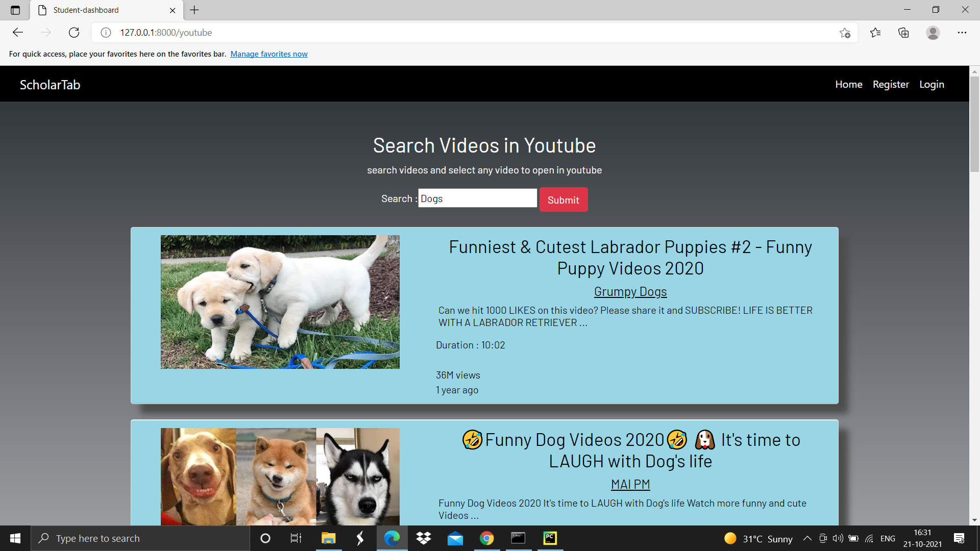Open Task View on the taskbar
The image size is (980, 551).
[295, 538]
